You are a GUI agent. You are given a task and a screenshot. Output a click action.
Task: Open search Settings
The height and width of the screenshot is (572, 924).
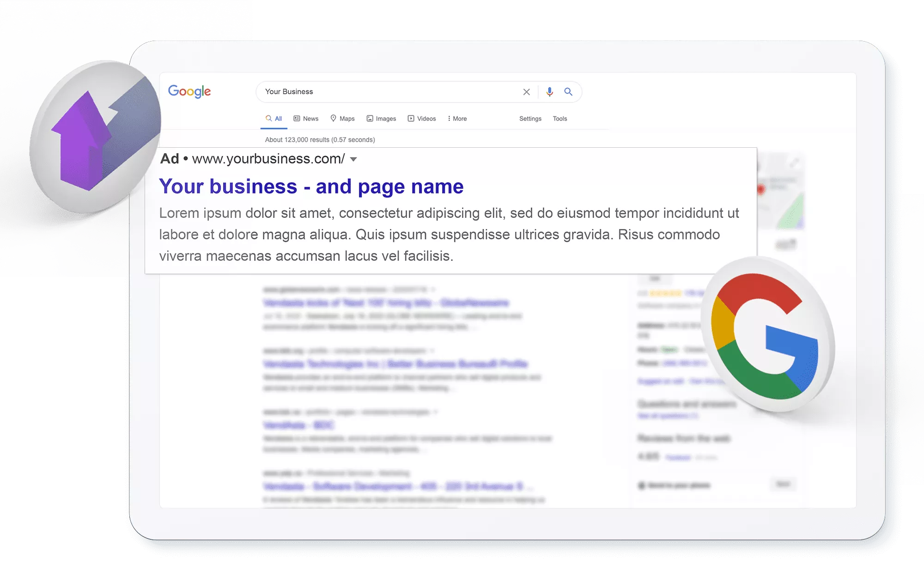530,119
